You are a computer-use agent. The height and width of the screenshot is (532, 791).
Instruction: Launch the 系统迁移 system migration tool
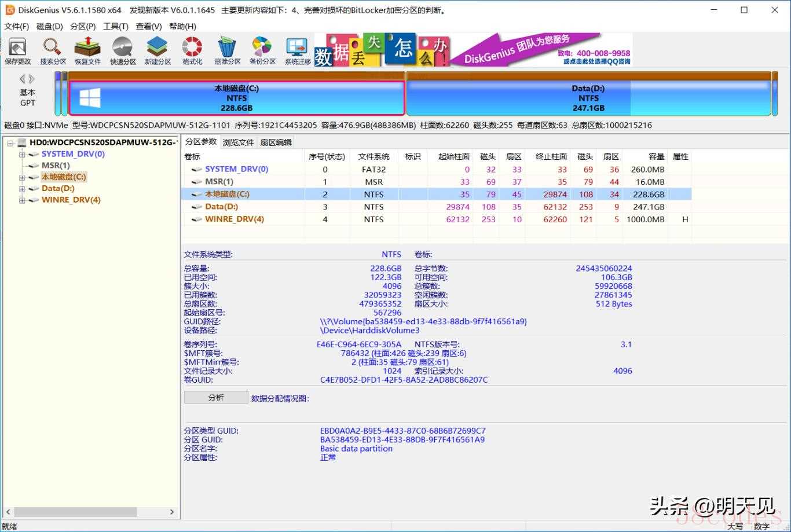(x=298, y=51)
